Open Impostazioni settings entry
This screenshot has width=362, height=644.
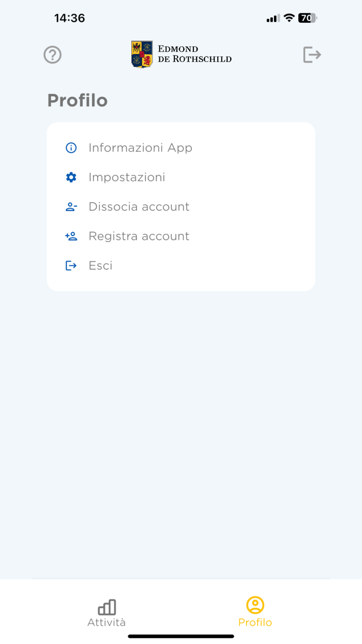[x=127, y=177]
